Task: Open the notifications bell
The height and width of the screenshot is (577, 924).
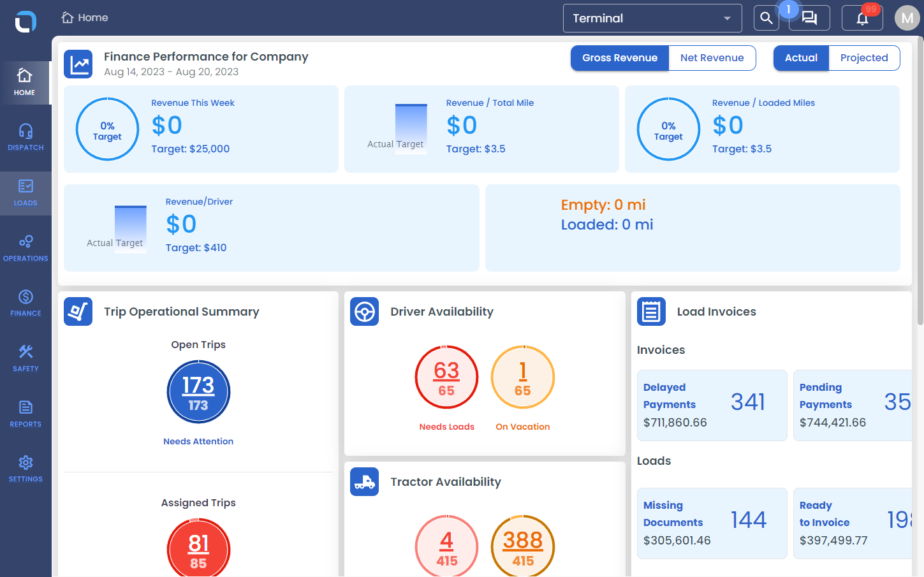Action: point(862,18)
